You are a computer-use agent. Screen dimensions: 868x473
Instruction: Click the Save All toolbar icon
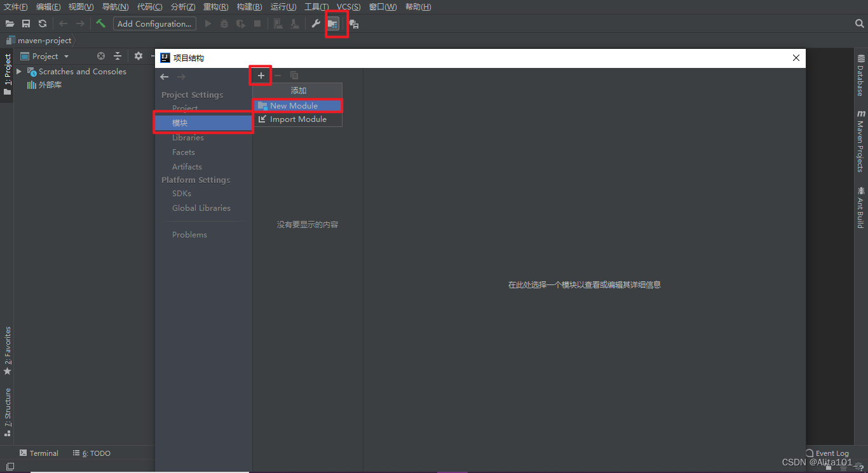tap(26, 23)
